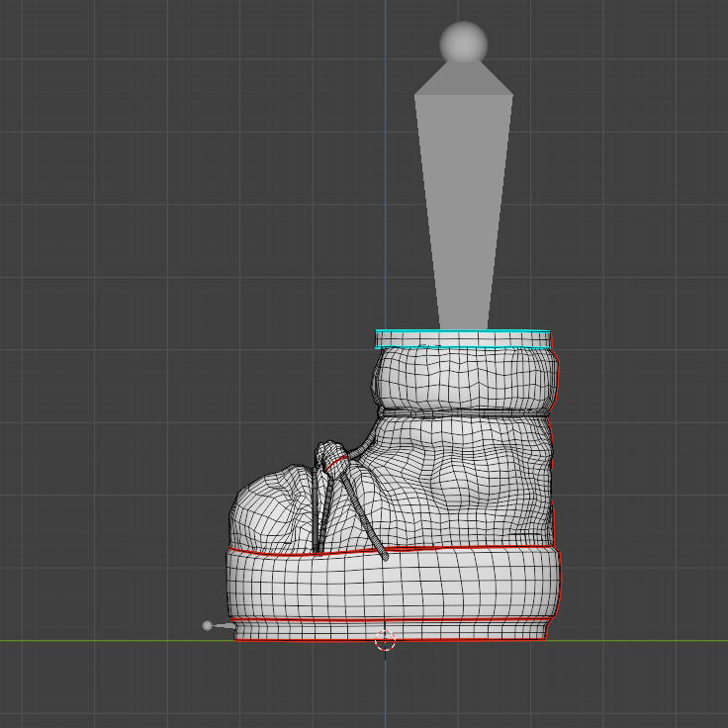
Task: Click the 3D cursor at the origin
Action: click(385, 641)
